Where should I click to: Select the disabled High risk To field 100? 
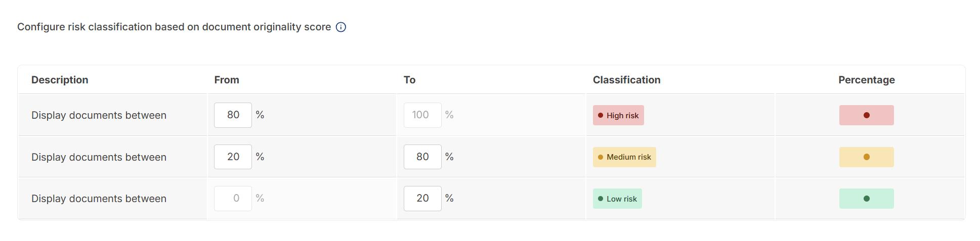coord(422,115)
